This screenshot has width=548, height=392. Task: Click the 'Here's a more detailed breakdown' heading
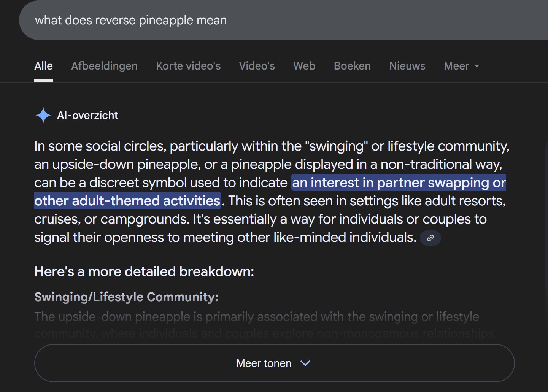click(x=144, y=271)
